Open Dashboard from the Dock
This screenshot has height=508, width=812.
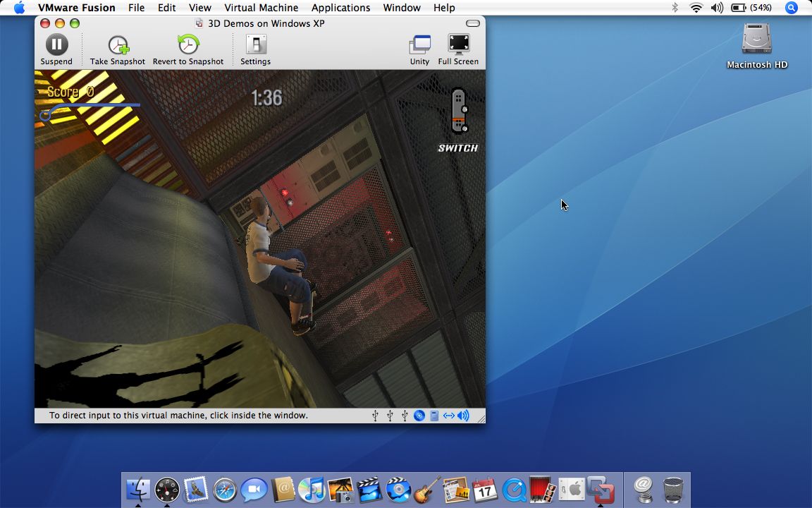(x=167, y=490)
